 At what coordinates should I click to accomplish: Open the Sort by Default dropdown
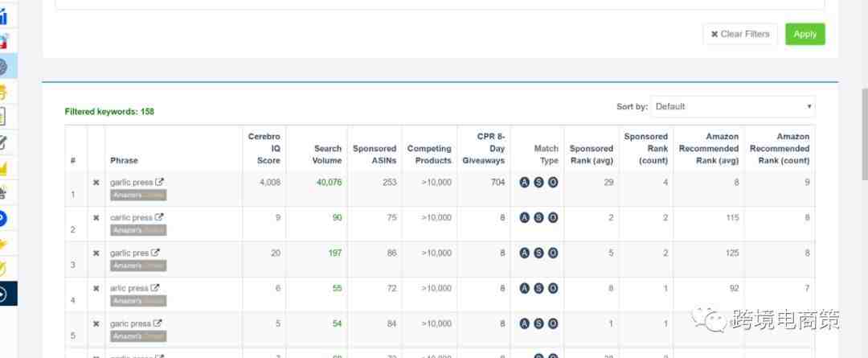(733, 106)
